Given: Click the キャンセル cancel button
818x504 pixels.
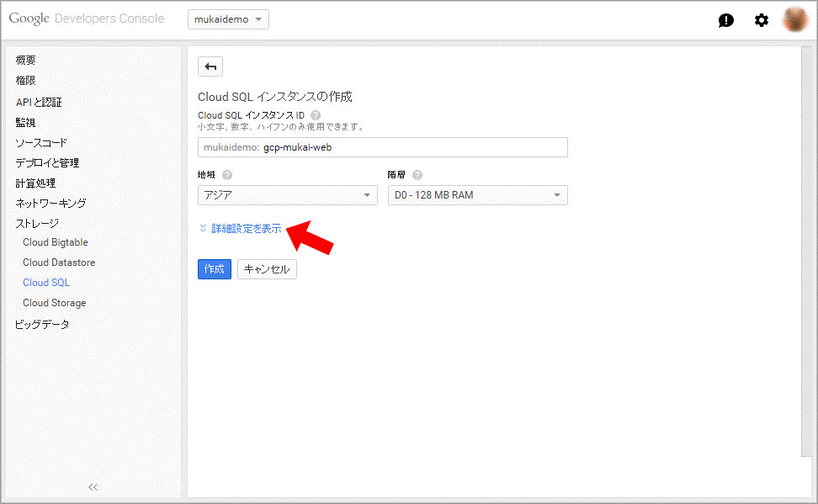Looking at the screenshot, I should click(267, 269).
